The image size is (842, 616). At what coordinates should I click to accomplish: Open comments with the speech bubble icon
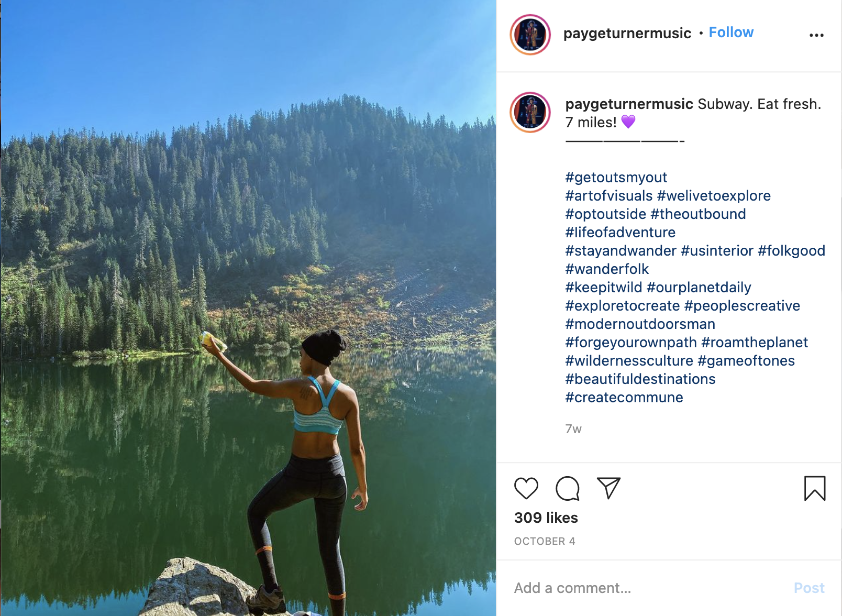point(567,488)
